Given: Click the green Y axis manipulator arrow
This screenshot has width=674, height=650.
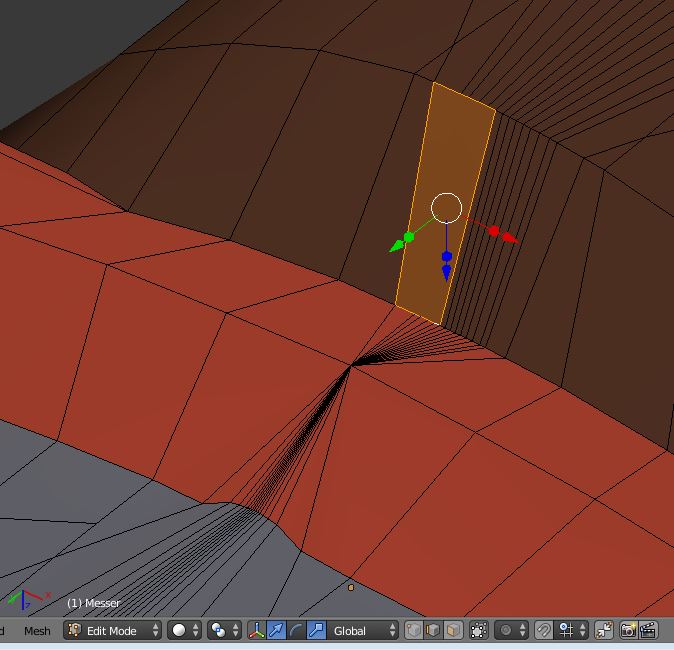Looking at the screenshot, I should click(397, 246).
